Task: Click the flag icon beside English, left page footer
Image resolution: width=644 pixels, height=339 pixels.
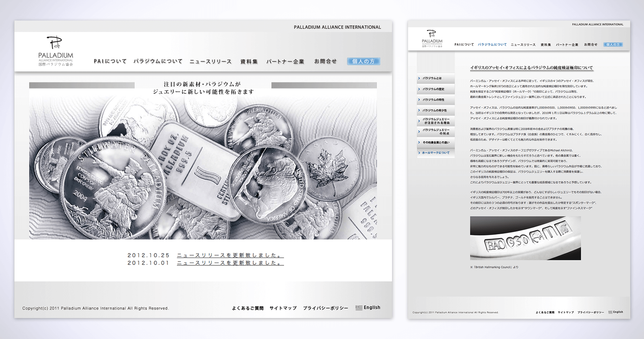Action: pyautogui.click(x=359, y=308)
